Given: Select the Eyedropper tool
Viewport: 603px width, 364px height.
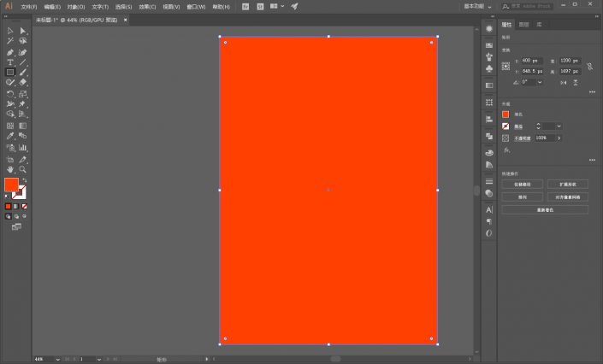Looking at the screenshot, I should click(10, 136).
